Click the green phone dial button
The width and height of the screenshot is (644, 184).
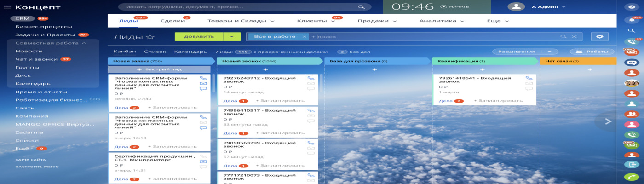(x=631, y=177)
